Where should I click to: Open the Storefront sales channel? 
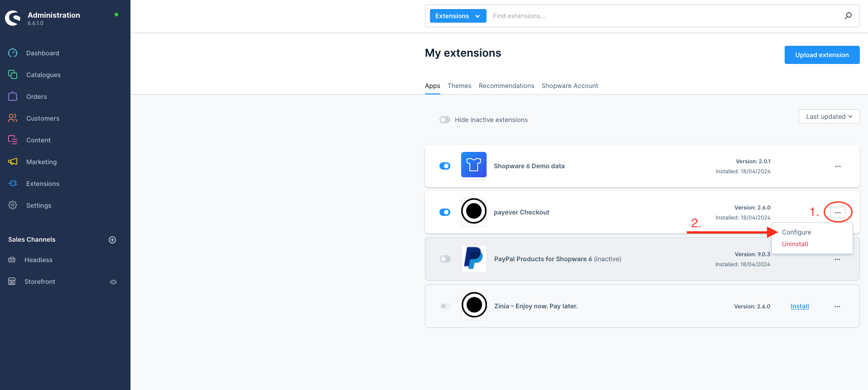[40, 282]
